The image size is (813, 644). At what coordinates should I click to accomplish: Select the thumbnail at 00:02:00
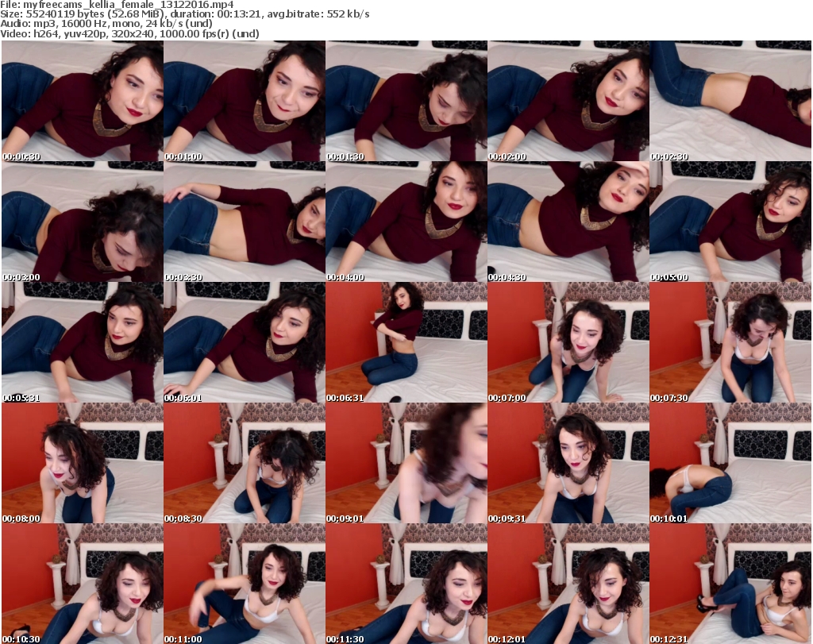tap(568, 101)
